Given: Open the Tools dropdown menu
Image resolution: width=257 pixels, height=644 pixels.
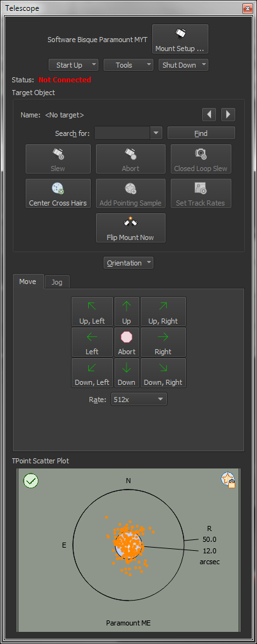Looking at the screenshot, I should point(128,65).
